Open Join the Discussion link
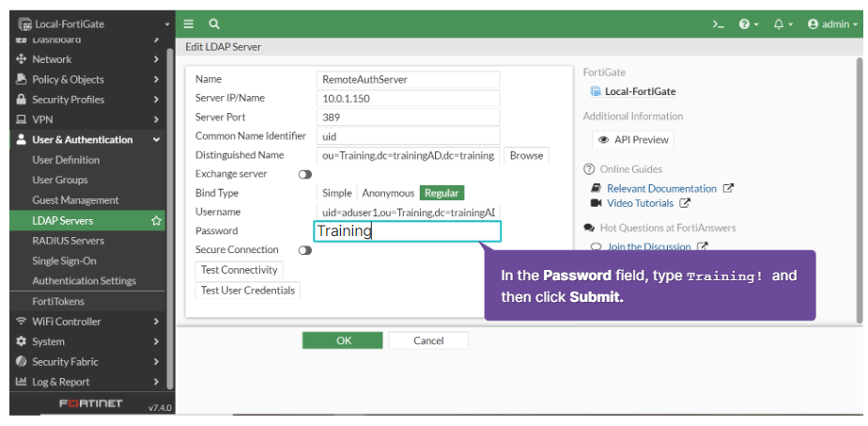The height and width of the screenshot is (426, 868). pyautogui.click(x=649, y=246)
